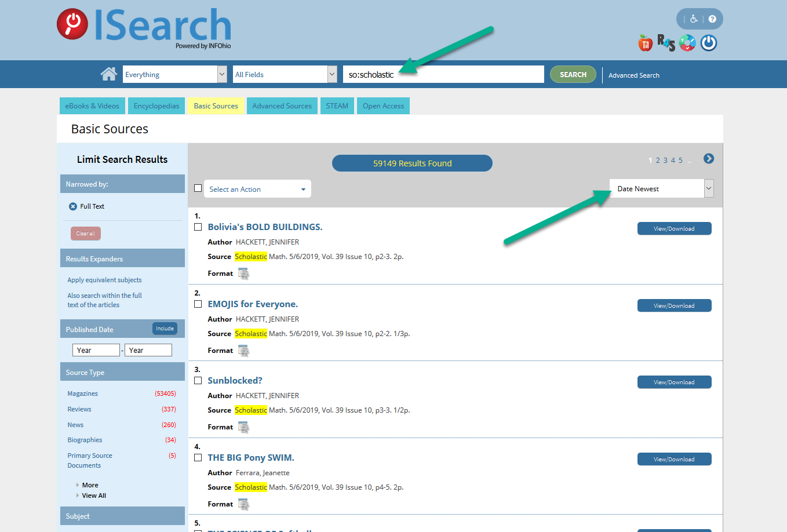Click the red apple educator tools icon

(x=645, y=43)
